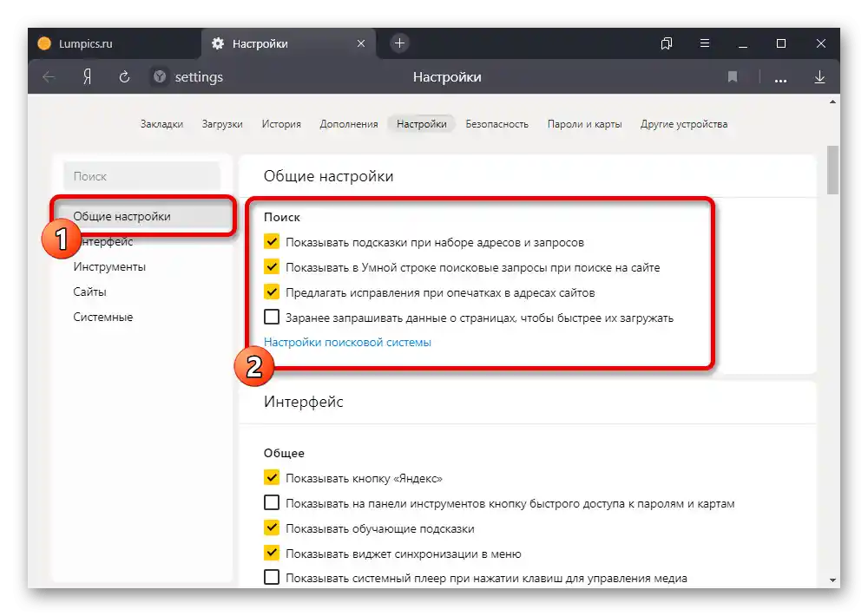Open Другие устройства section
868x616 pixels.
684,124
